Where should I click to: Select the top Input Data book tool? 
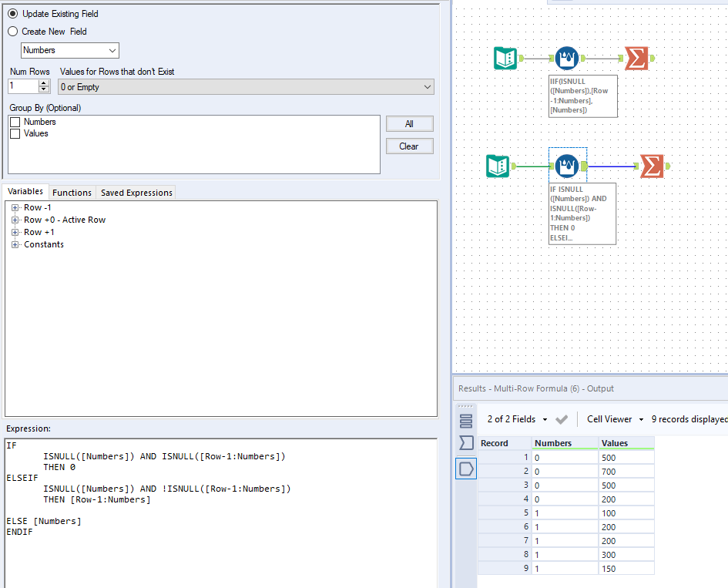point(505,59)
